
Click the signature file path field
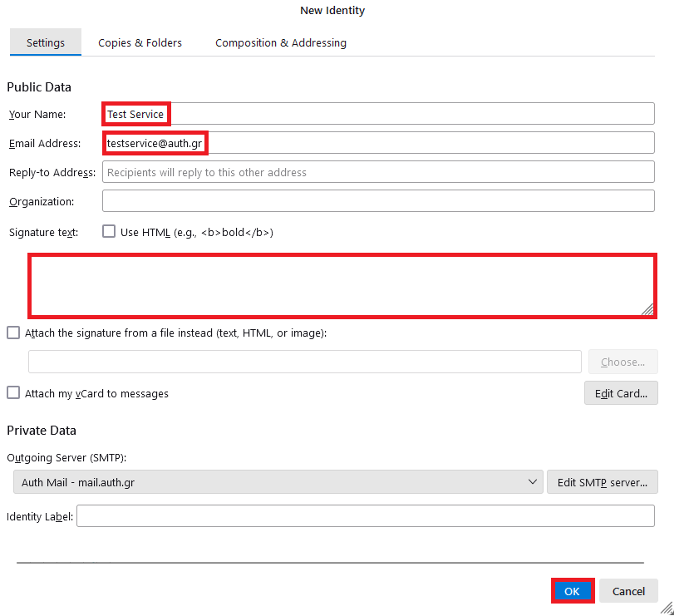click(304, 362)
